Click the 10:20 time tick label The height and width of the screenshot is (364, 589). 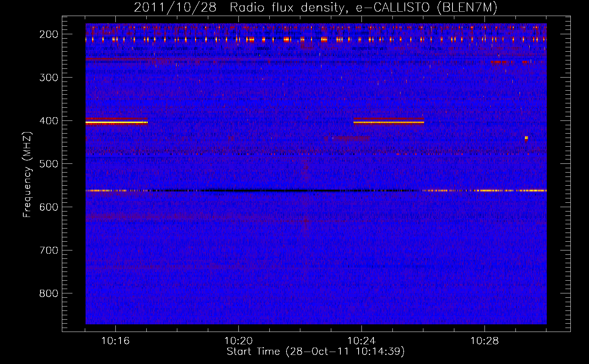238,341
